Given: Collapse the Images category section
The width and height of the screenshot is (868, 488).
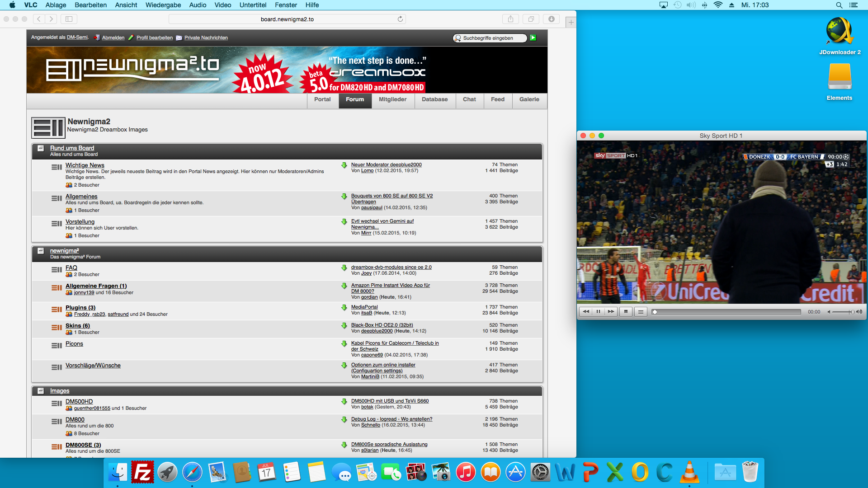Looking at the screenshot, I should point(41,391).
